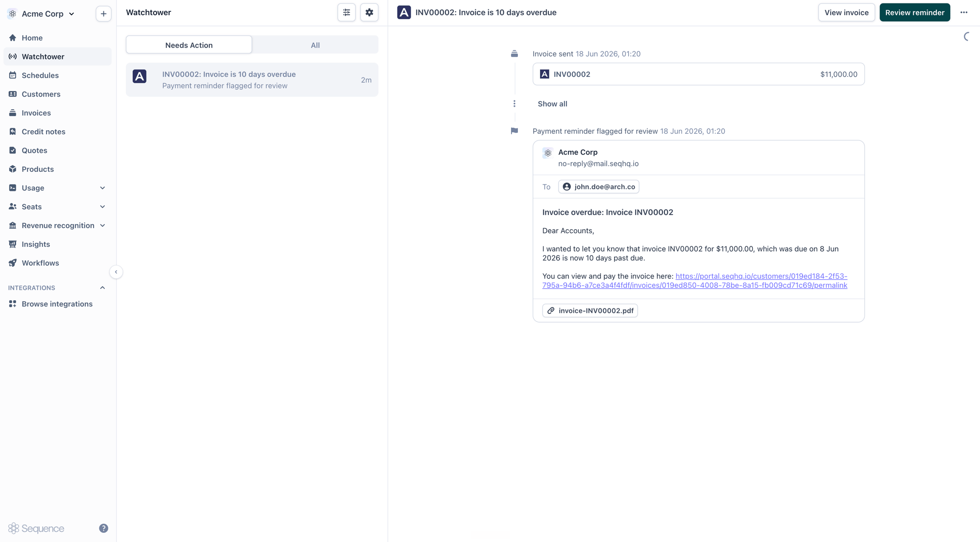Collapse the sidebar with the arrow button
This screenshot has width=980, height=542.
pos(116,272)
